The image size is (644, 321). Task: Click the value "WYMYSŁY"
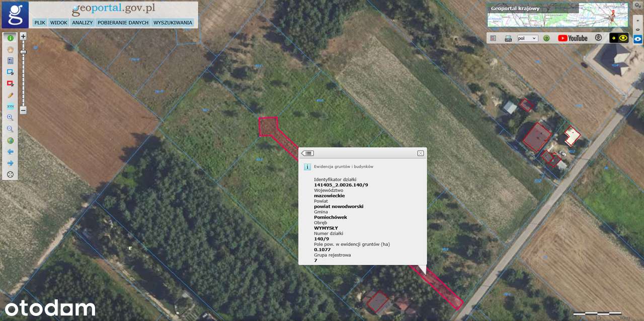326,228
